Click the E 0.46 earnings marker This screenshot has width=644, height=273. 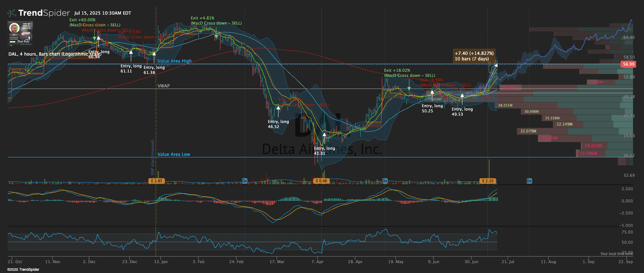321,181
